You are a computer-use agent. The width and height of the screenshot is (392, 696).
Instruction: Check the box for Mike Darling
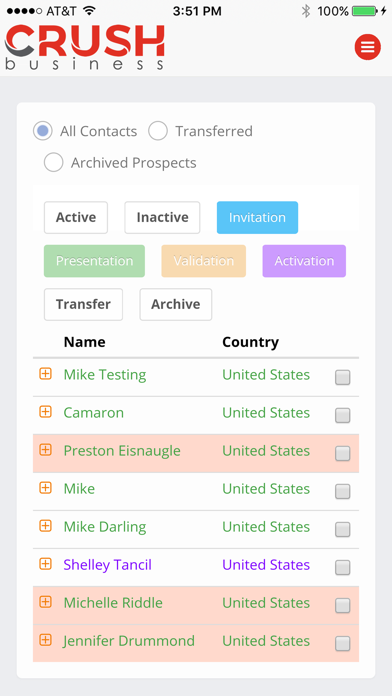click(x=342, y=529)
